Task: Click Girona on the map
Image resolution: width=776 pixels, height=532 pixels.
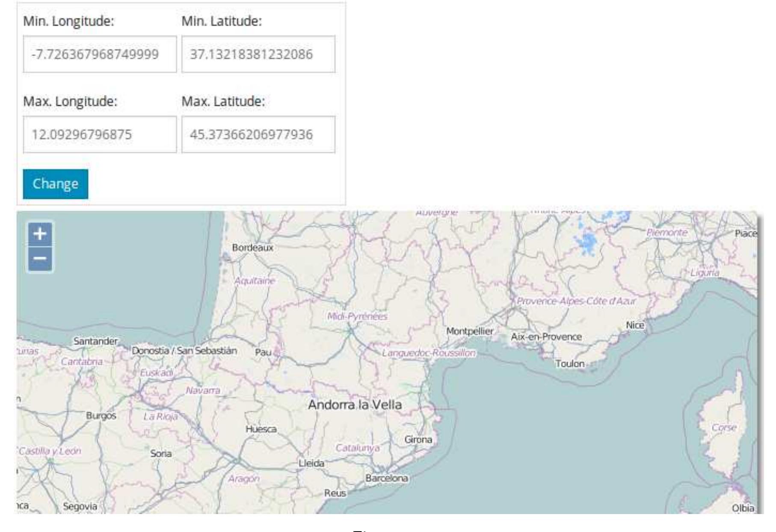Action: 418,440
